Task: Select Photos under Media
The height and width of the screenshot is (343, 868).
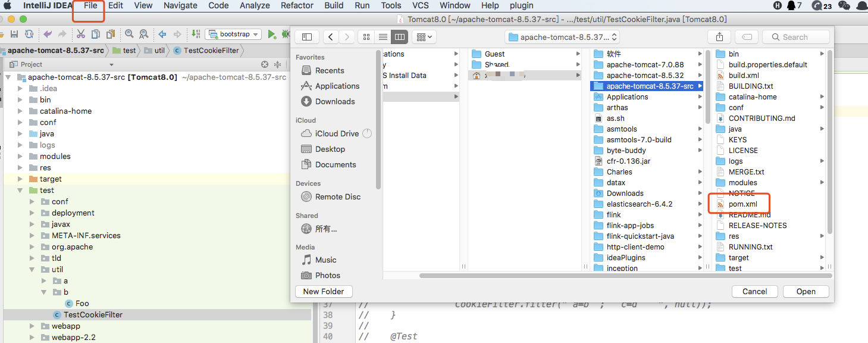Action: coord(328,275)
